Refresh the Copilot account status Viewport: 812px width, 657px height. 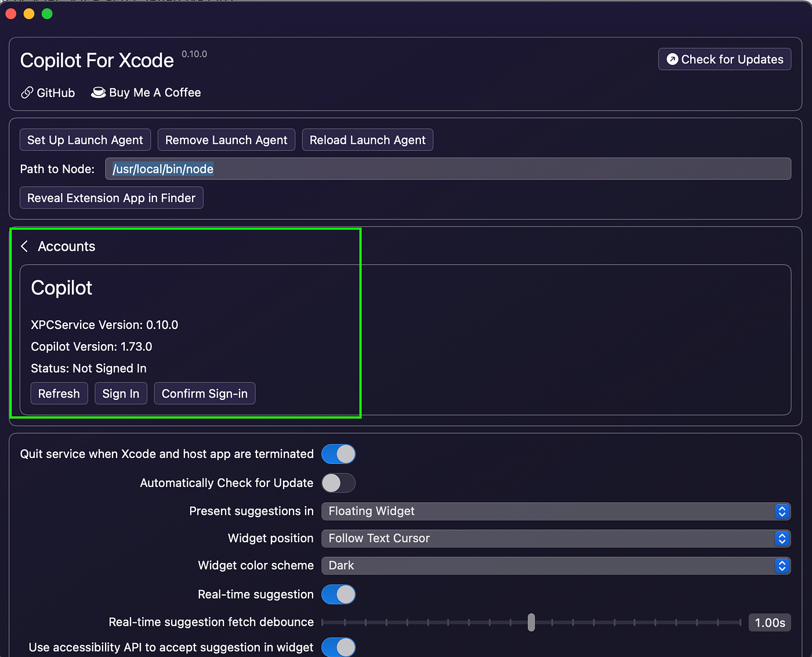point(59,394)
